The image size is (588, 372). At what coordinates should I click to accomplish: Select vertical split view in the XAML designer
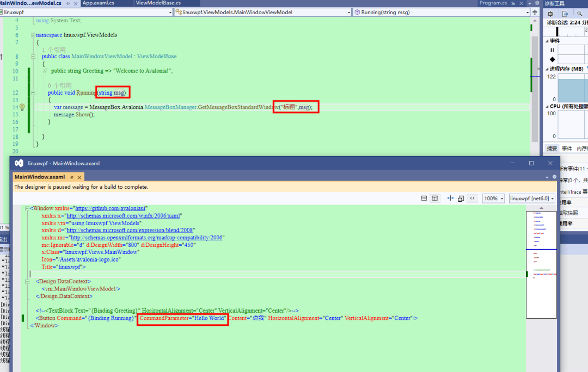(434, 198)
